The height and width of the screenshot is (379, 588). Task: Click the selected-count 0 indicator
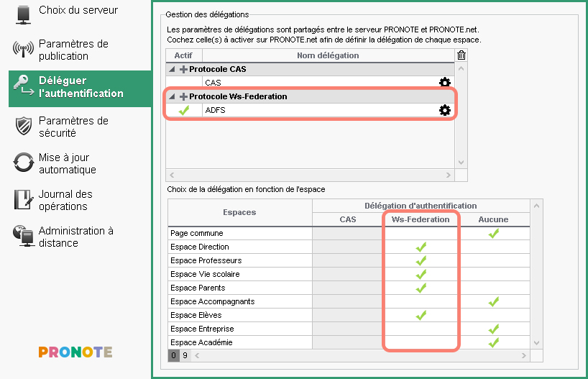tap(174, 356)
